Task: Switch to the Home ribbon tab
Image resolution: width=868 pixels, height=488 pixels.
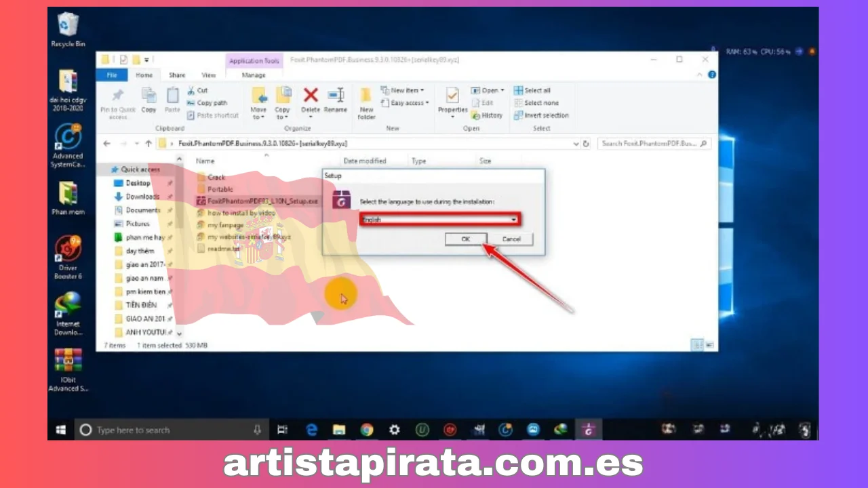Action: point(144,75)
